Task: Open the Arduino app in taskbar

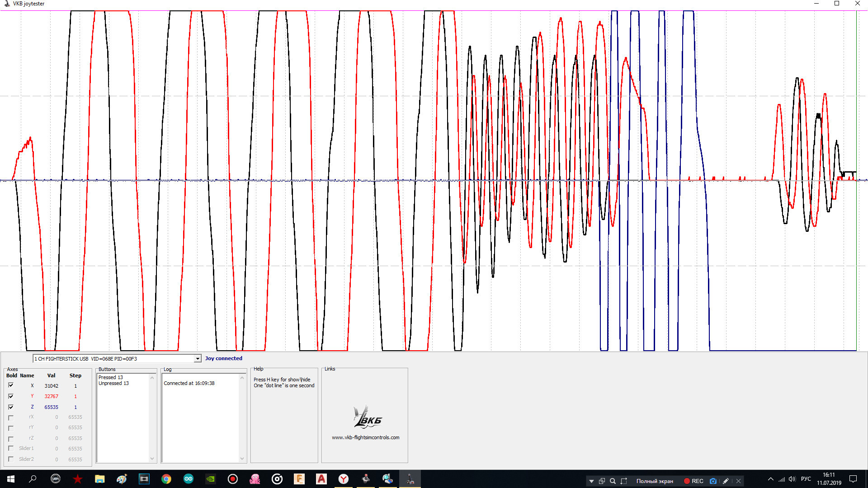Action: 189,479
